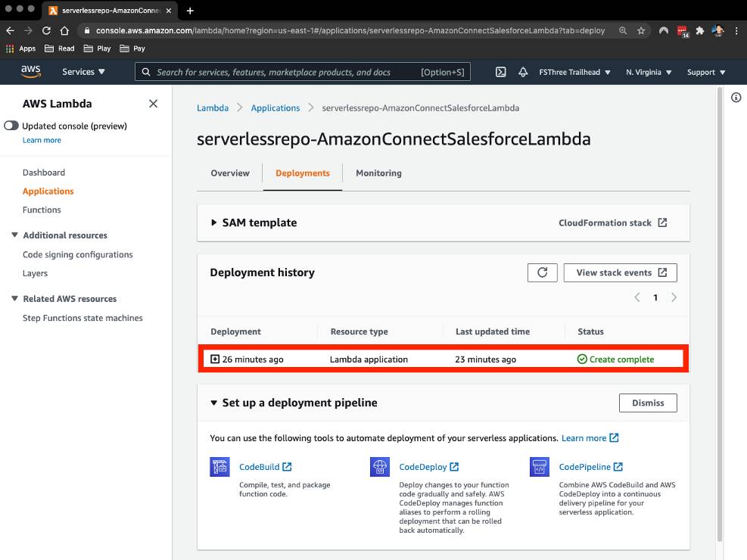The width and height of the screenshot is (747, 560).
Task: Click the browser home icon
Action: click(64, 30)
